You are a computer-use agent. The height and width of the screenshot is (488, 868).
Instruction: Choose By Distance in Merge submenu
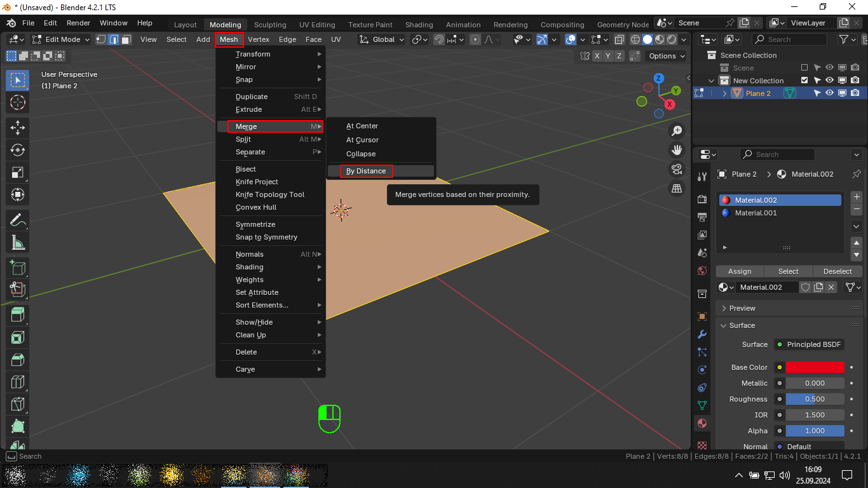pos(366,171)
